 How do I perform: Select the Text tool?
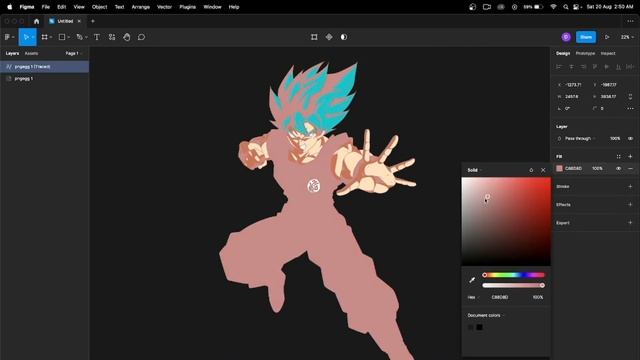click(x=97, y=37)
